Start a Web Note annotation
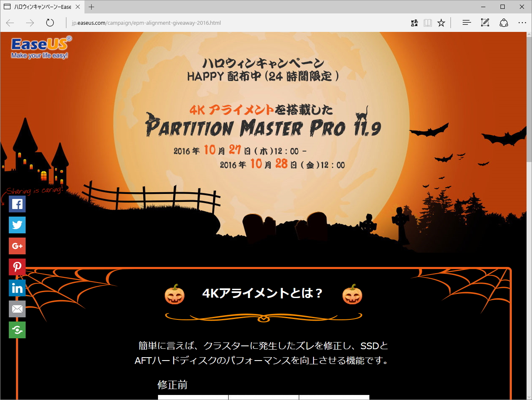532x400 pixels. (485, 23)
